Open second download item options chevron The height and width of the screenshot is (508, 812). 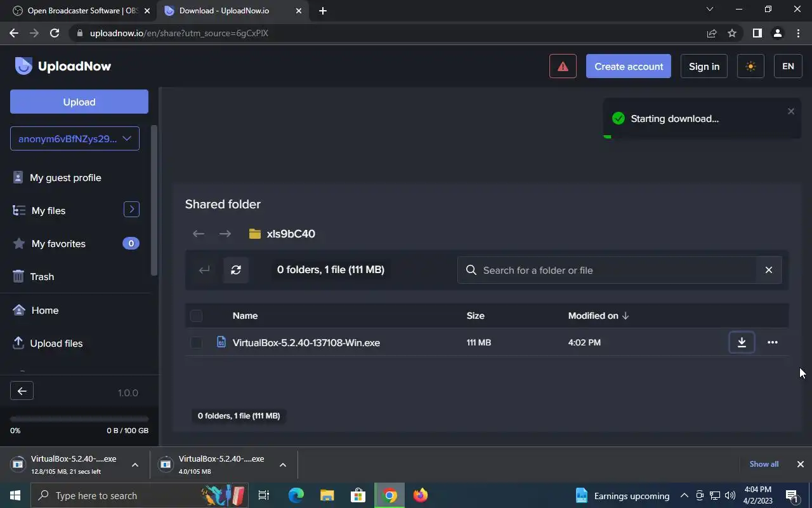pyautogui.click(x=283, y=465)
